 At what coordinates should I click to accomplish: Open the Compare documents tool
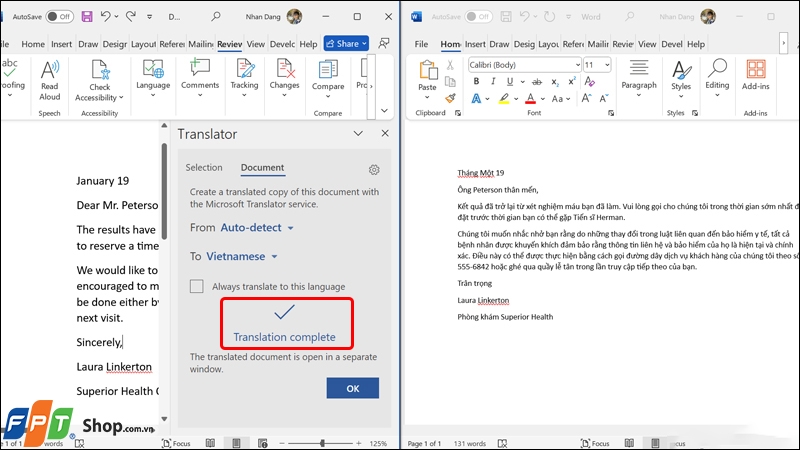click(328, 79)
